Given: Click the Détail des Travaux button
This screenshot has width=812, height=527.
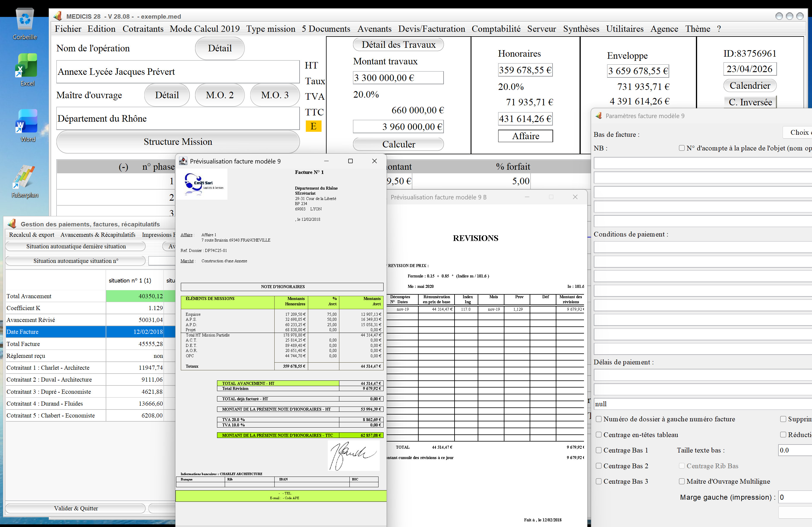Looking at the screenshot, I should pos(398,45).
